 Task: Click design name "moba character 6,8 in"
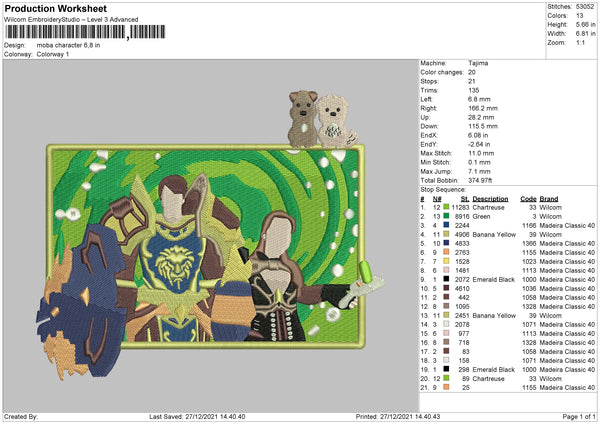pyautogui.click(x=68, y=45)
